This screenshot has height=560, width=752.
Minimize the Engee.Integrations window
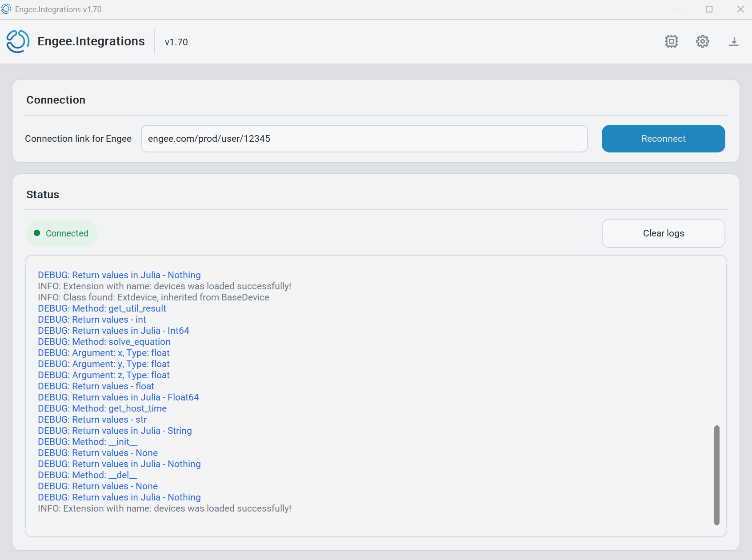(678, 9)
